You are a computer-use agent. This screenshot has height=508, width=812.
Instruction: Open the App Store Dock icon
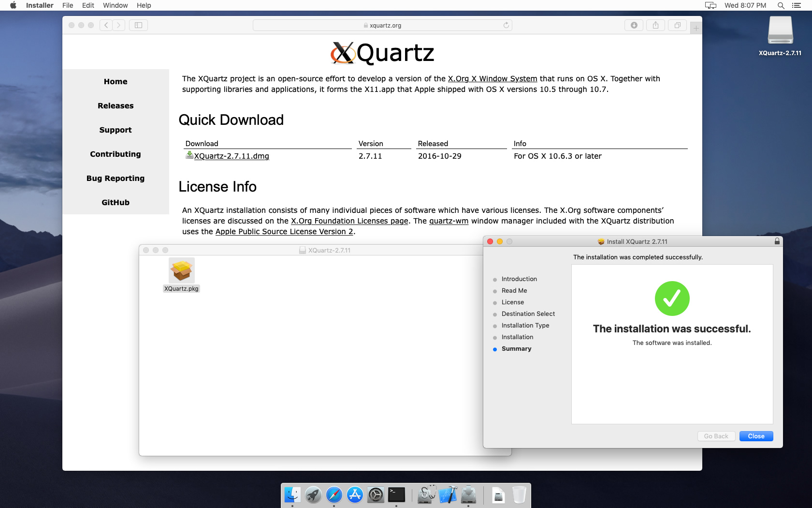[x=355, y=495]
